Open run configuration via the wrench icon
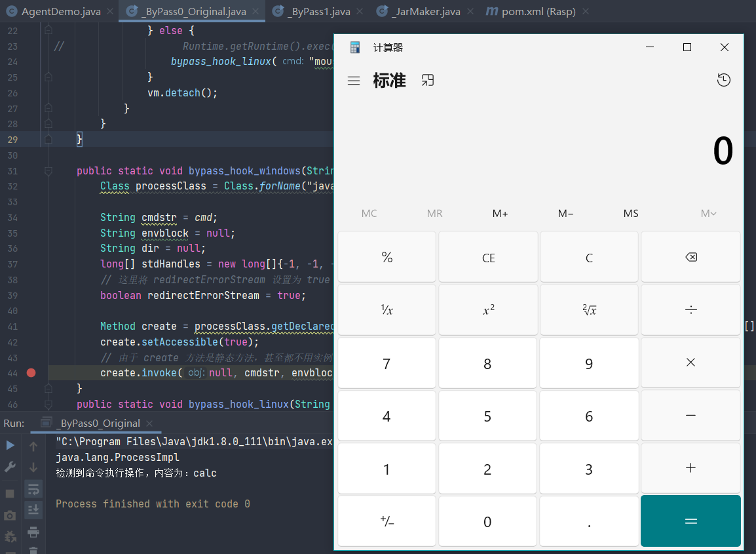Screen dimensions: 756x554 tap(10, 467)
